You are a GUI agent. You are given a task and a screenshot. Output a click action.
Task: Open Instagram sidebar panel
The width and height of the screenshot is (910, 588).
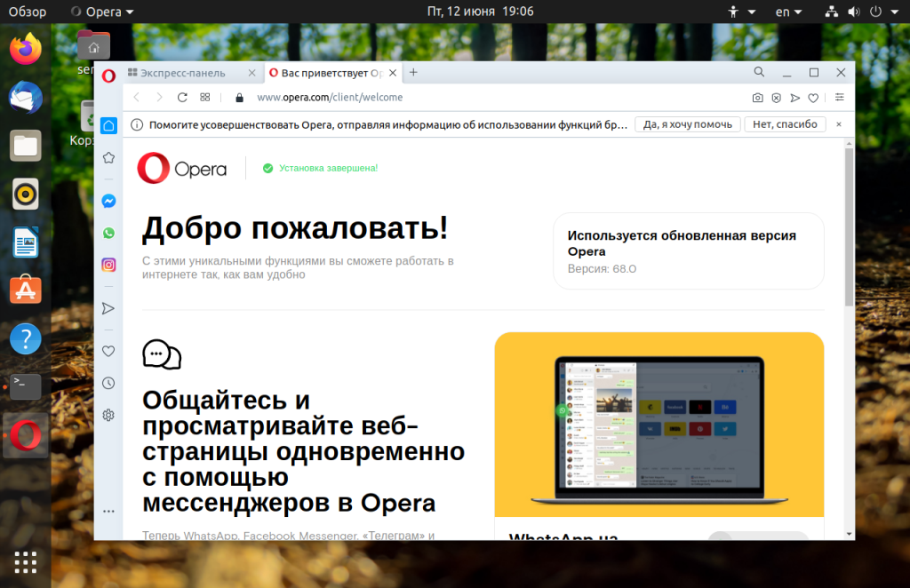108,265
